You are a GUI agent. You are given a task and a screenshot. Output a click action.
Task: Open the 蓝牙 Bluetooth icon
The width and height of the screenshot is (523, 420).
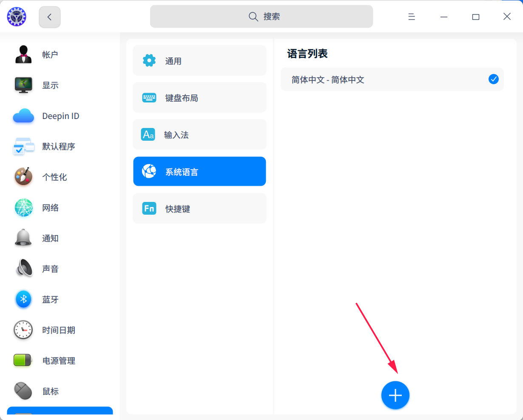pos(23,299)
